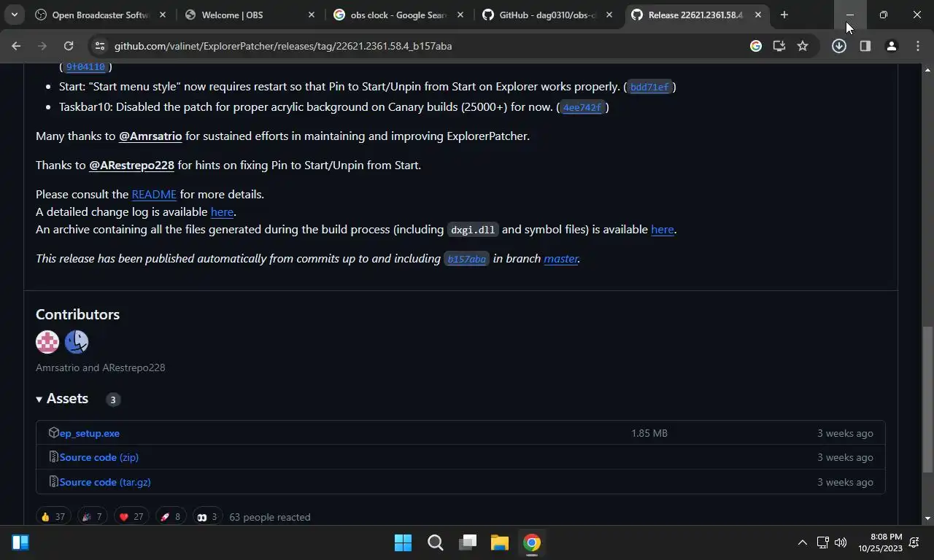
Task: Close the GitHub dag0310 tab
Action: tap(609, 15)
